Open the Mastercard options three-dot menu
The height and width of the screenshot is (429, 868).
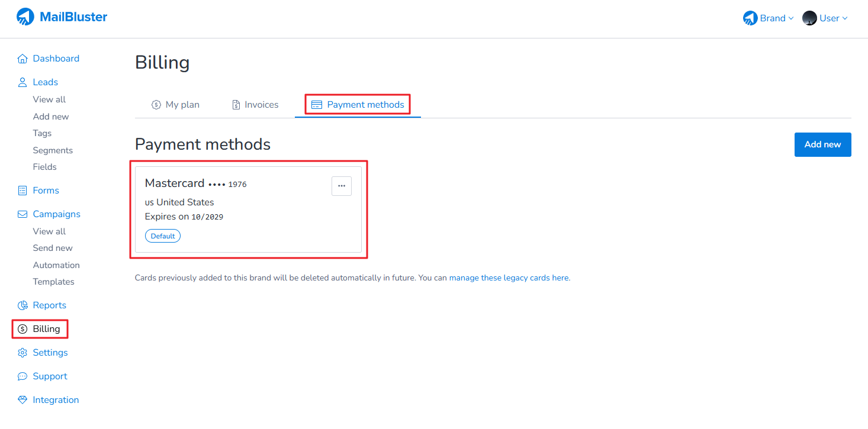(x=342, y=186)
